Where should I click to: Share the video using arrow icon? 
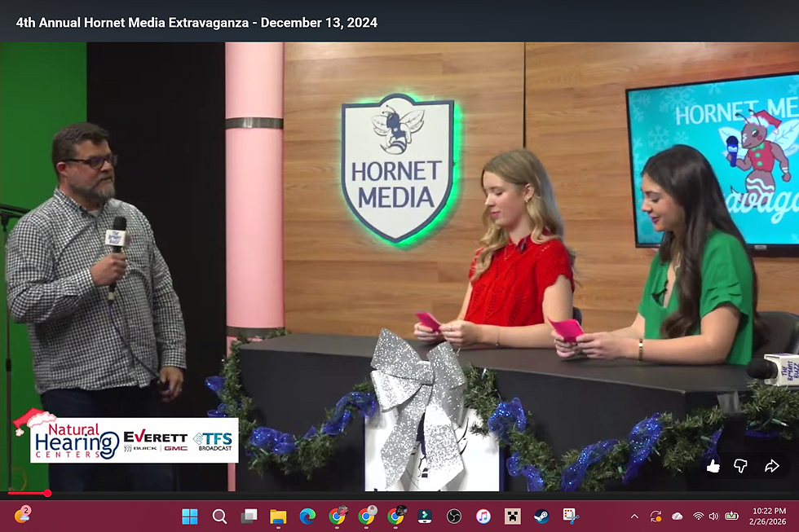point(772,466)
